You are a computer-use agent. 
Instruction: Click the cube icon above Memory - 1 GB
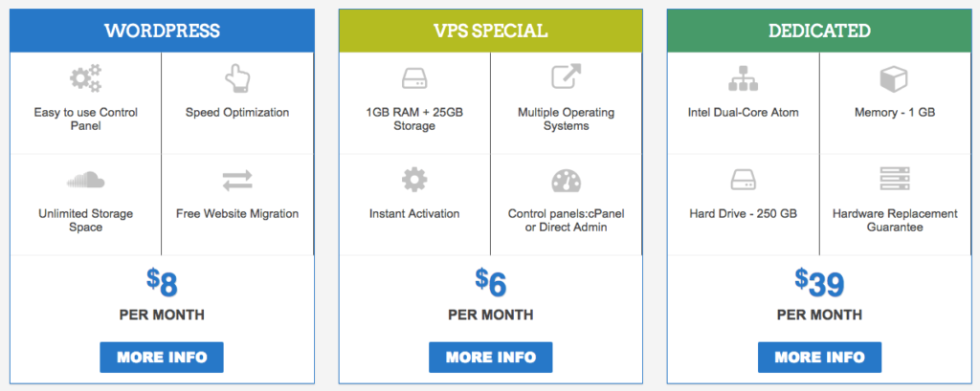(895, 78)
